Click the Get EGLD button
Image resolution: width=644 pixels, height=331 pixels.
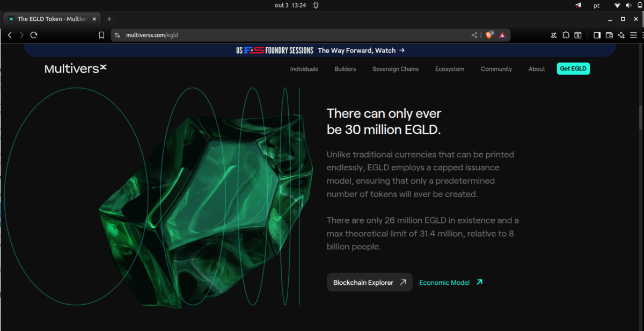pyautogui.click(x=573, y=69)
